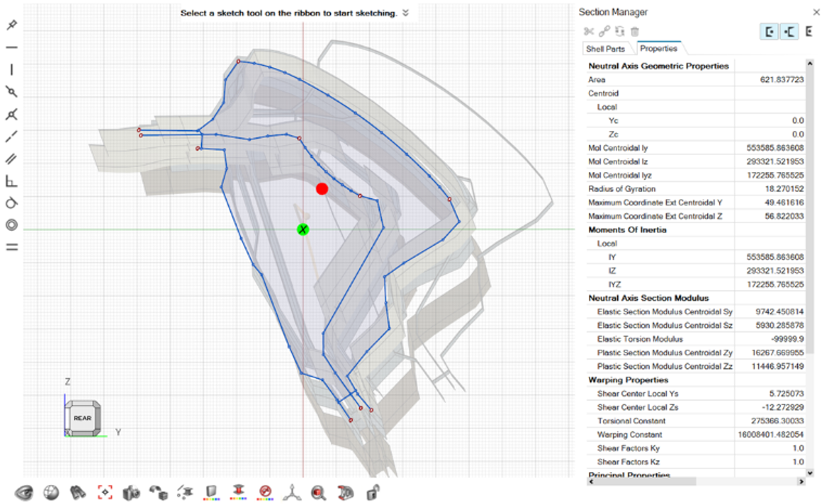Screen dimensions: 827x504
Task: Open the Properties tab
Action: 658,49
